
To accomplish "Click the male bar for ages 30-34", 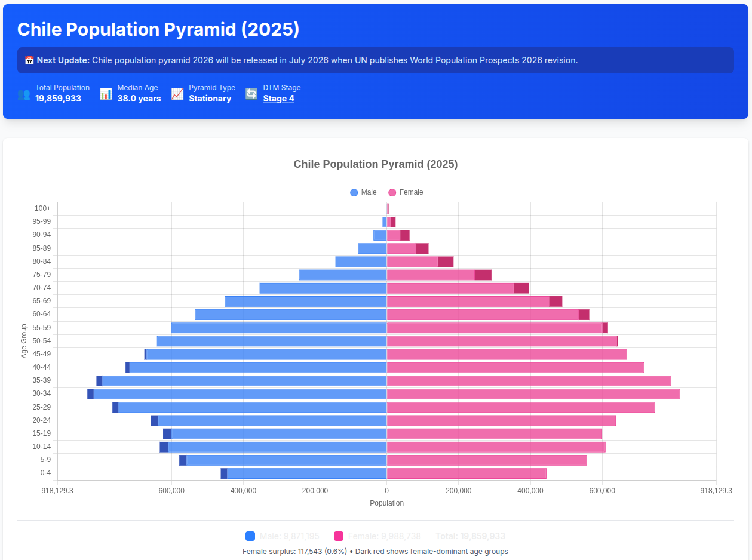I will point(239,394).
